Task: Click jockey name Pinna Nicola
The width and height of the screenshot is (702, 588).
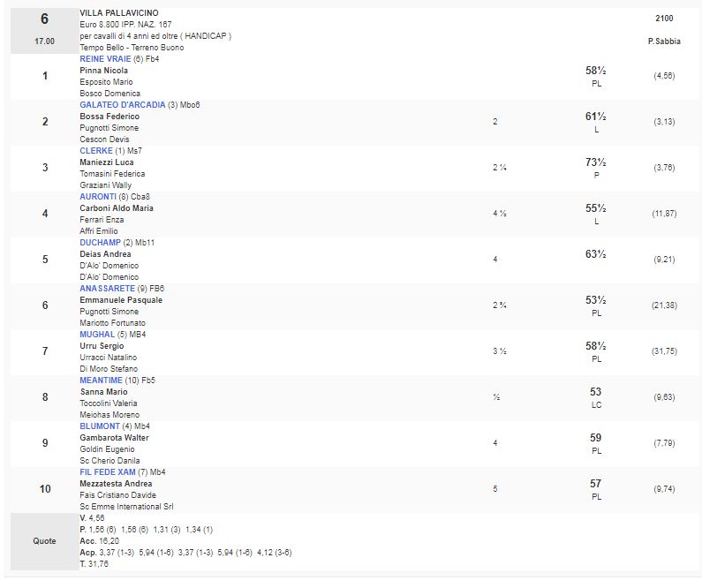Action: (104, 71)
